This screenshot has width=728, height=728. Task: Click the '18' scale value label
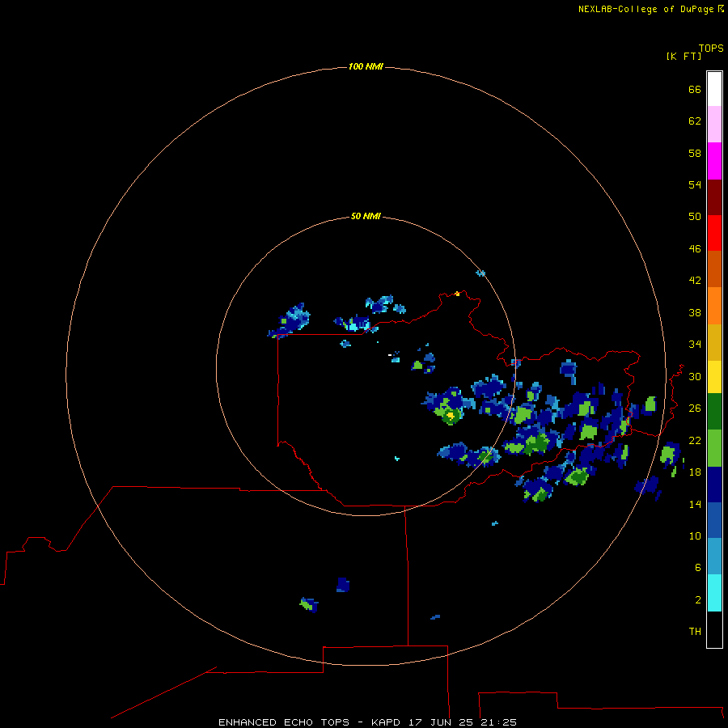tap(695, 472)
